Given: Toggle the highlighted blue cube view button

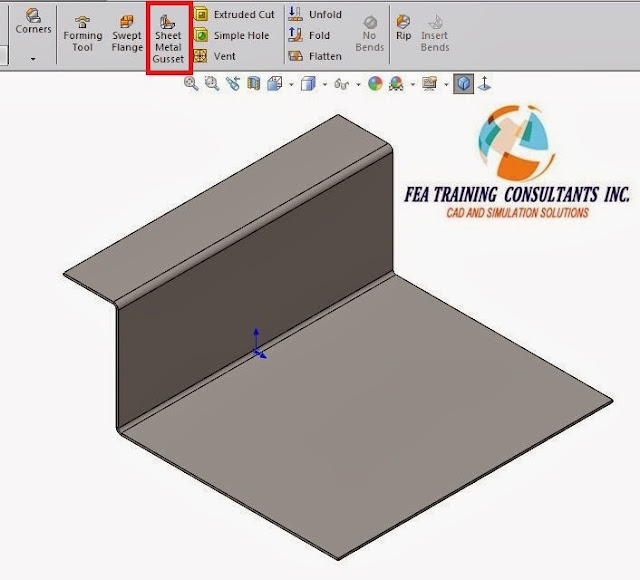Looking at the screenshot, I should coord(464,83).
